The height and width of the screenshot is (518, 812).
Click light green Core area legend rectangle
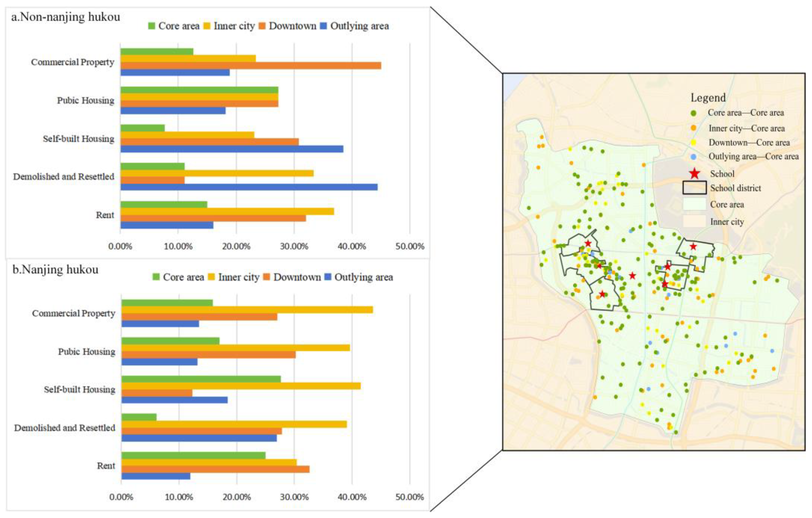(694, 204)
